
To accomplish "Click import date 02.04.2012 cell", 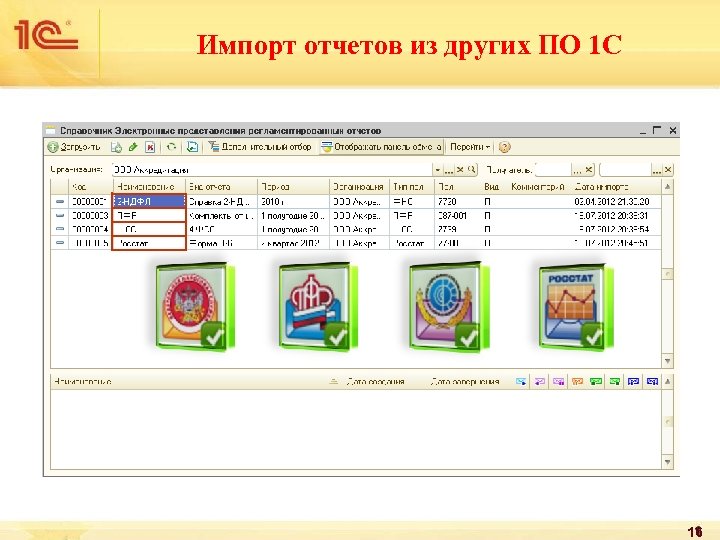I will [615, 202].
